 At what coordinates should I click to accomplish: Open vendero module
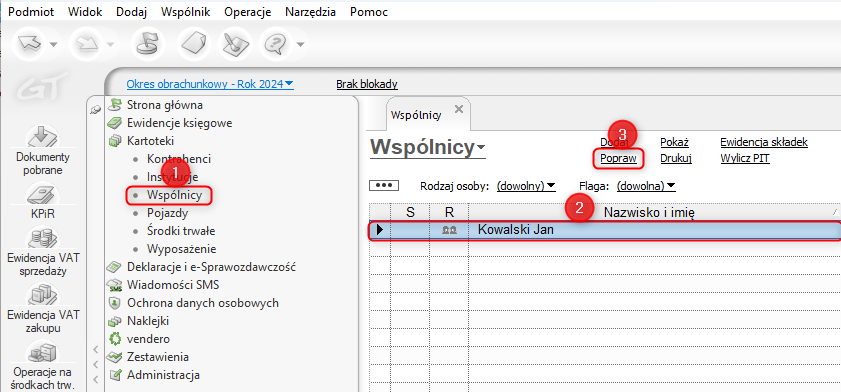pyautogui.click(x=149, y=339)
